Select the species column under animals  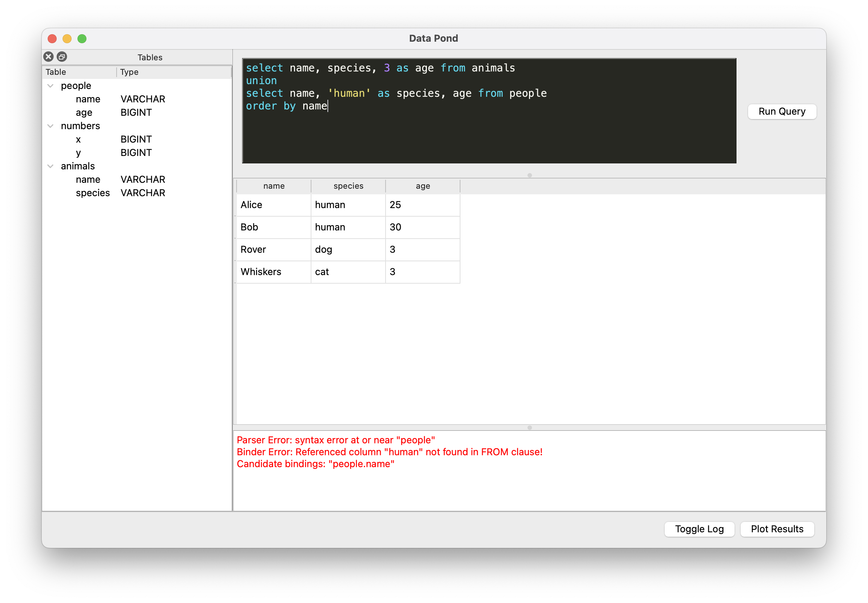(x=93, y=193)
